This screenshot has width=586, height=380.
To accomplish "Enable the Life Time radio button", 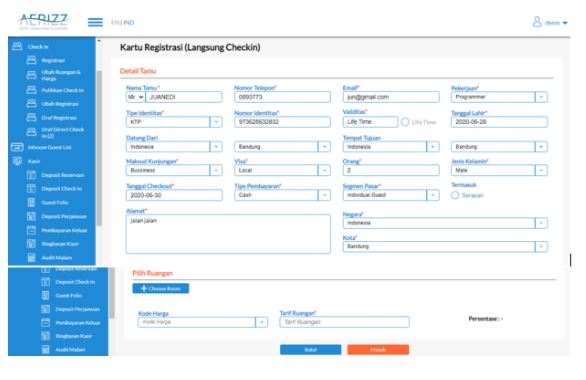I will click(x=405, y=122).
